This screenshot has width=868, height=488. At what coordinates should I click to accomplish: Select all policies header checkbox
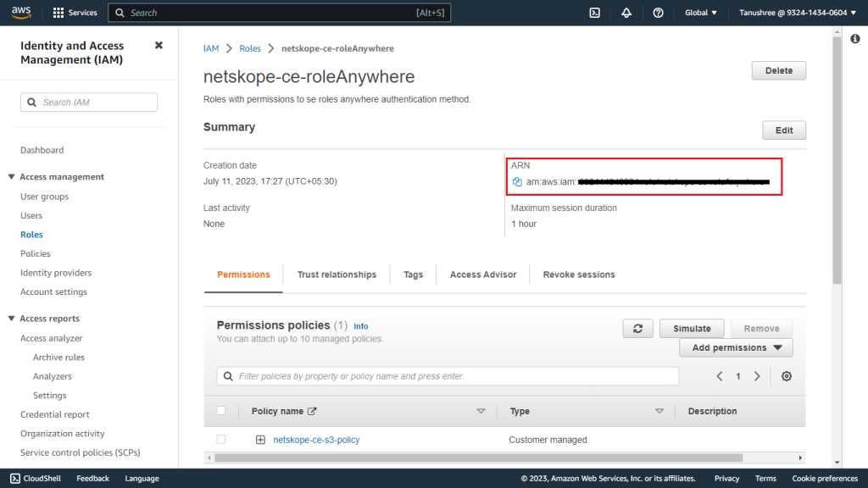(x=221, y=411)
